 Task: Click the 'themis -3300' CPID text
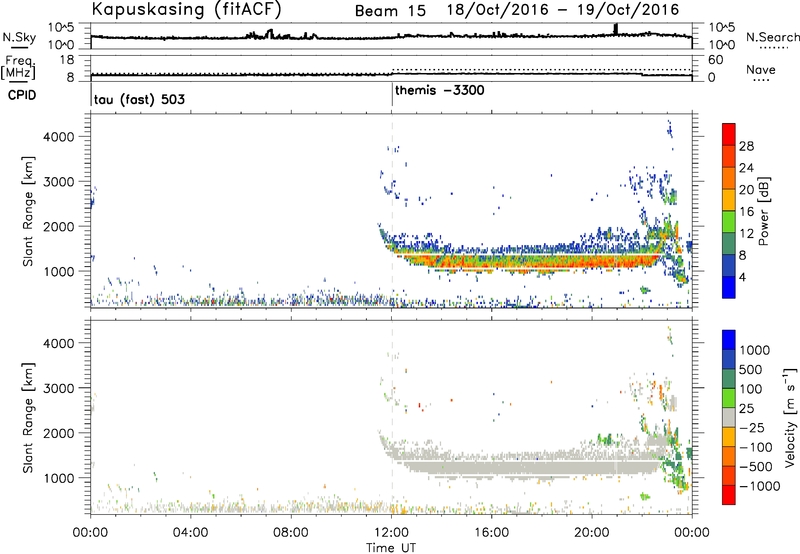click(439, 91)
